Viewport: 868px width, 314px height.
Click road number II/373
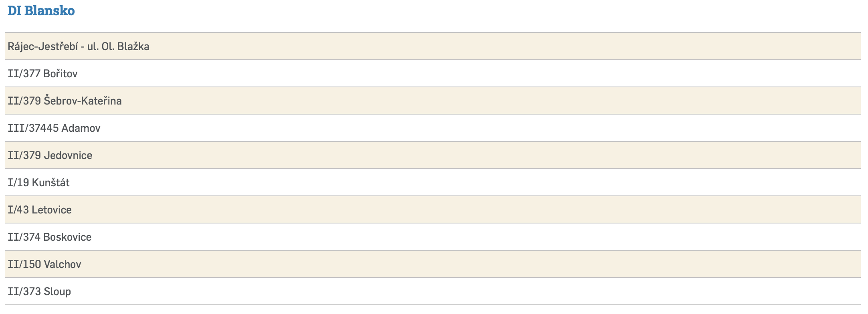click(x=24, y=292)
